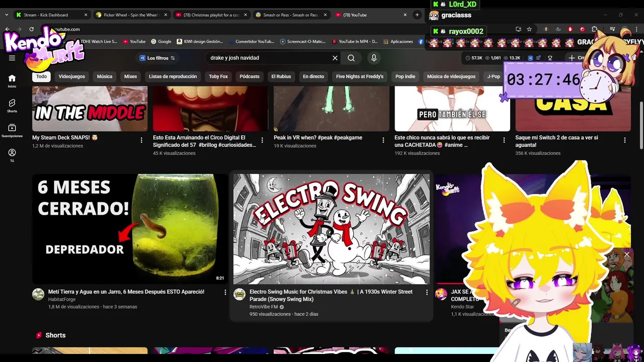Click the search field with 'drake y josh navidad'
The width and height of the screenshot is (644, 362).
point(269,58)
